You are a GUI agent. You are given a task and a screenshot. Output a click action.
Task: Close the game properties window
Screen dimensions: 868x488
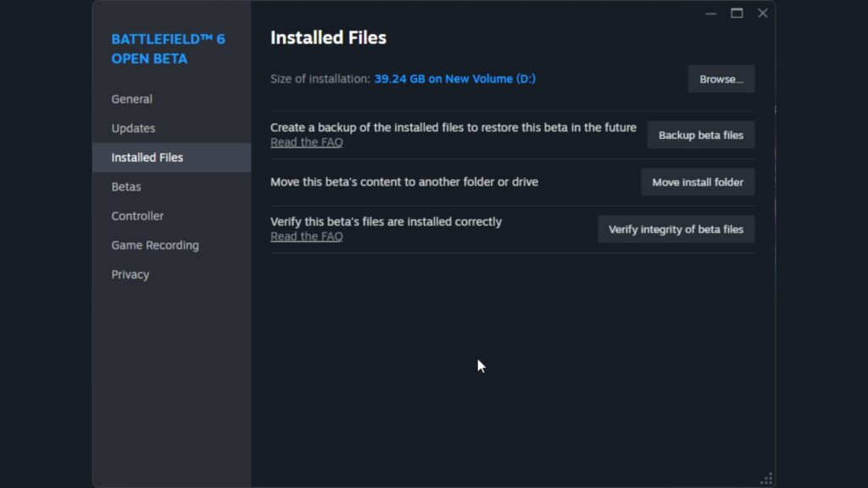click(x=762, y=13)
